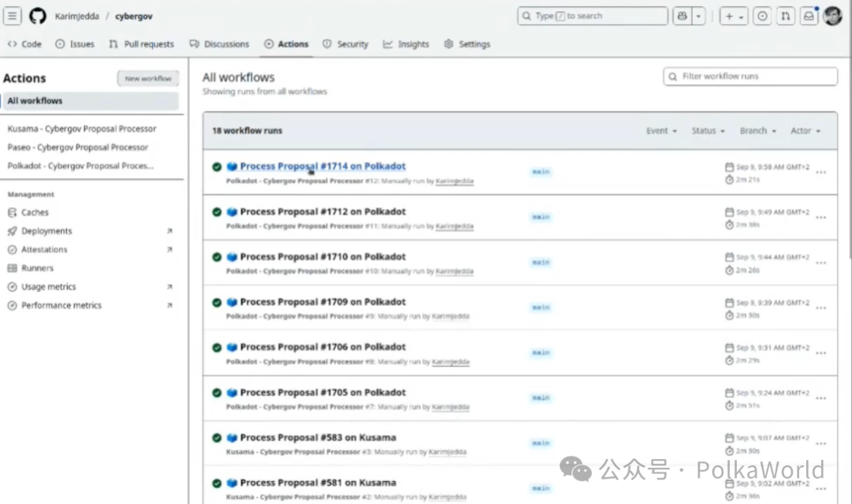This screenshot has height=504, width=852.
Task: Select Kusama - Cybergov Proposal Processor workflow
Action: pyautogui.click(x=82, y=129)
